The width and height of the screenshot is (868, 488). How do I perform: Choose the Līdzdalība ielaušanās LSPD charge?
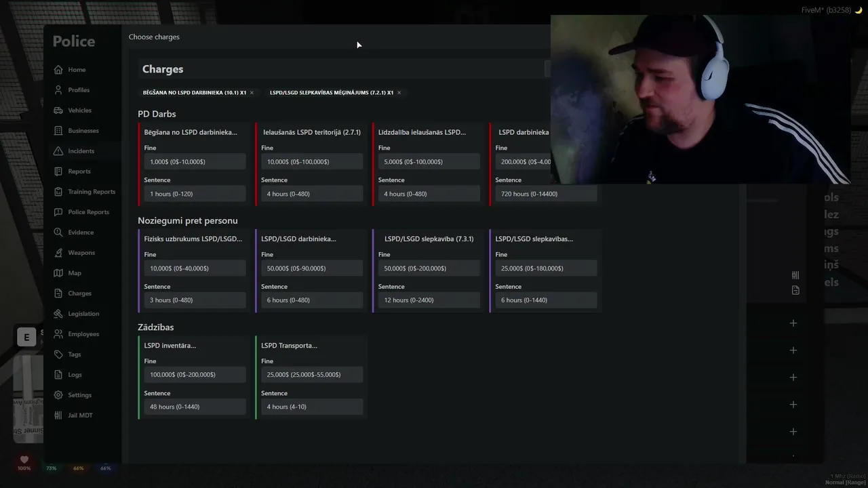(422, 132)
